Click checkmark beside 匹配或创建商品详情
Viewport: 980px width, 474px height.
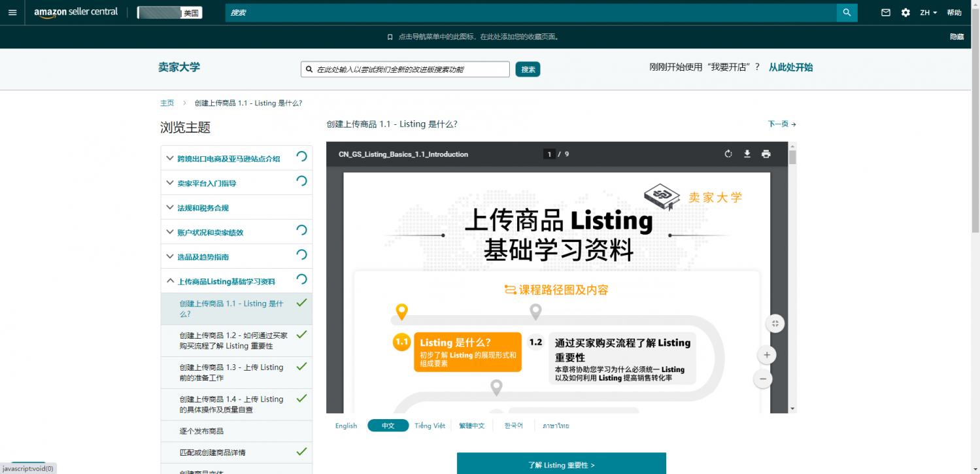tap(301, 451)
